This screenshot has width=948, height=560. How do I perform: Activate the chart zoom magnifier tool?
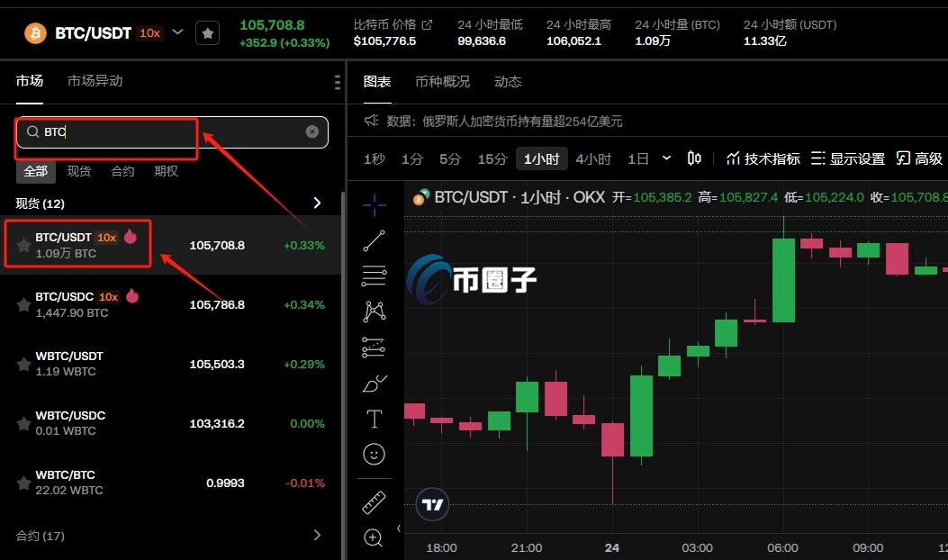(x=374, y=537)
